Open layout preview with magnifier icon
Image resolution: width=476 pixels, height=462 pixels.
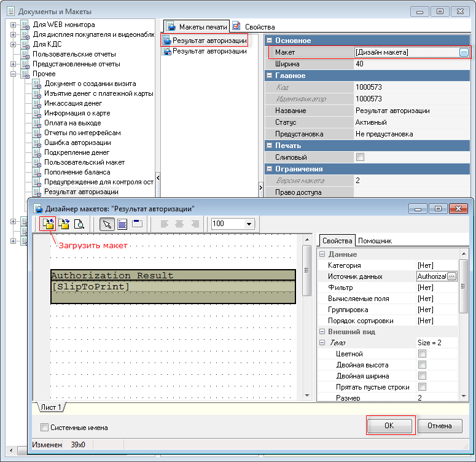[79, 224]
